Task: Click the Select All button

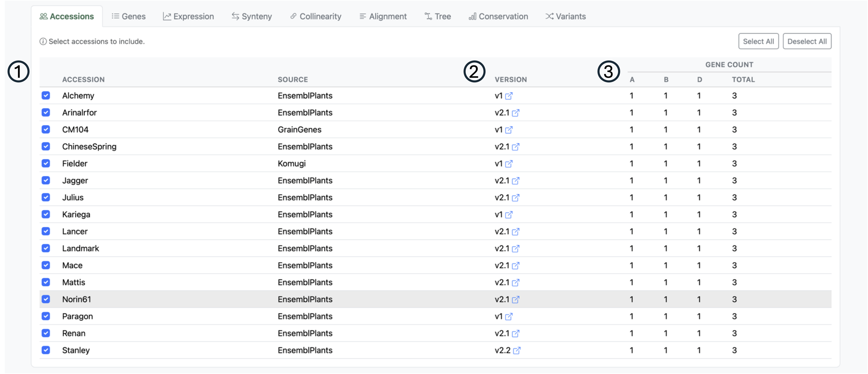Action: 758,41
